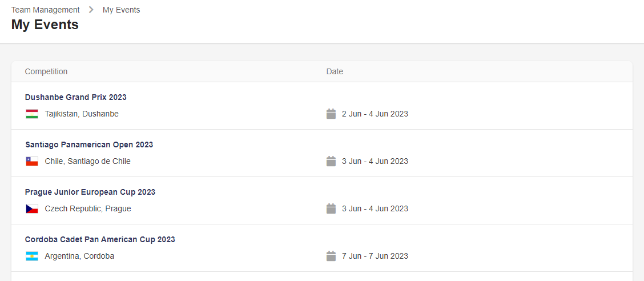This screenshot has height=281, width=644.
Task: Open Dushanbe Grand Prix 2023 event
Action: pos(75,97)
